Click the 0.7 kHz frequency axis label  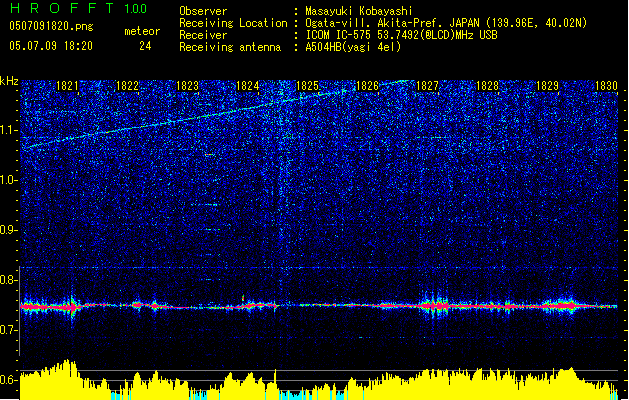coord(9,330)
